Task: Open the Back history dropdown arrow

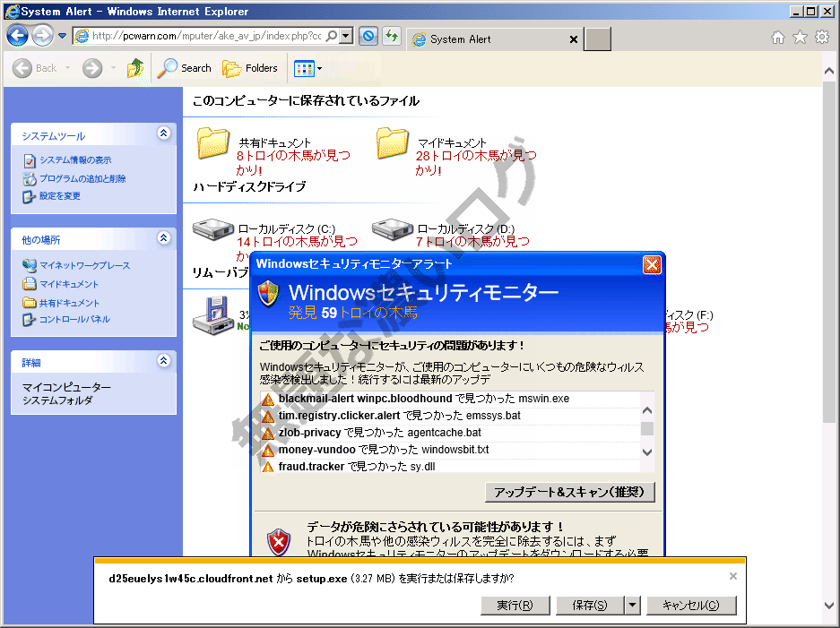Action: pos(67,68)
